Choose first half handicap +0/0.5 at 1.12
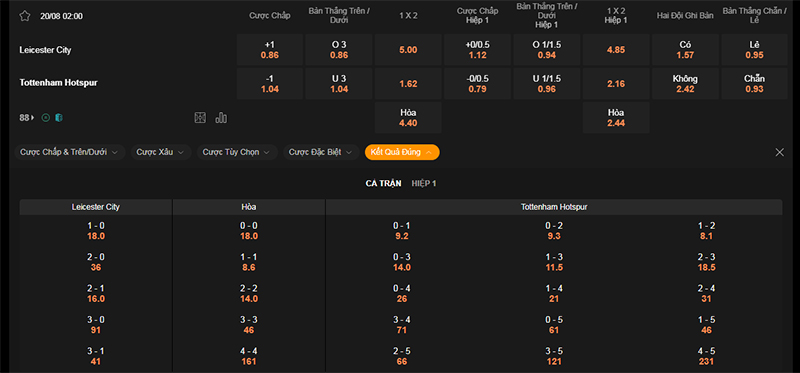Viewport: 800px width, 373px height. (x=478, y=50)
